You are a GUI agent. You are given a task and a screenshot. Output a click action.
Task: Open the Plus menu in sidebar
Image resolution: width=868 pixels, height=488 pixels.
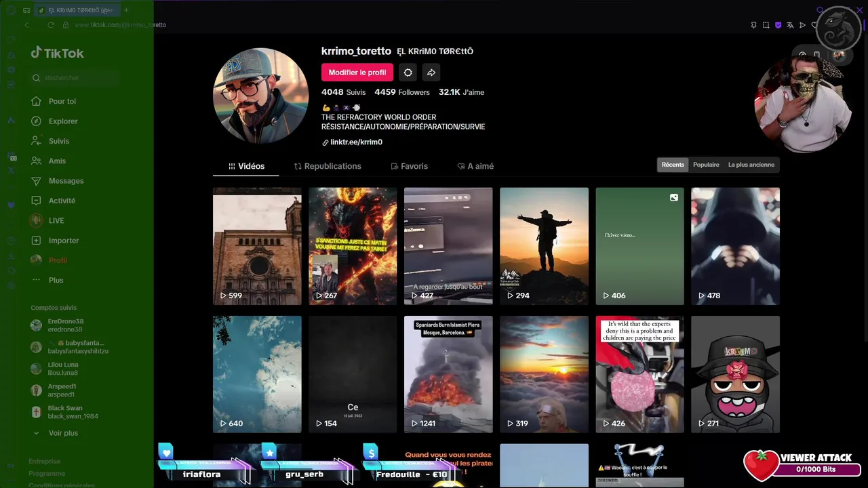click(x=47, y=280)
